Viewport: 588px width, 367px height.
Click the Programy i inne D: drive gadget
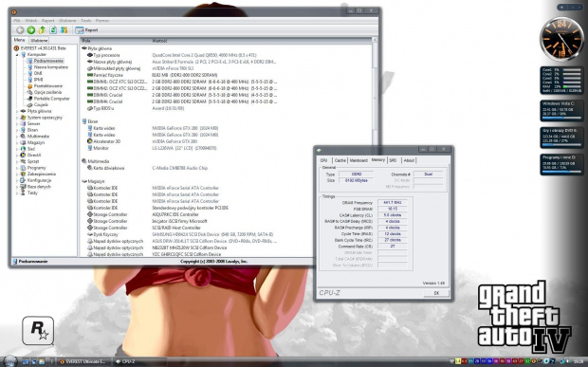[561, 165]
